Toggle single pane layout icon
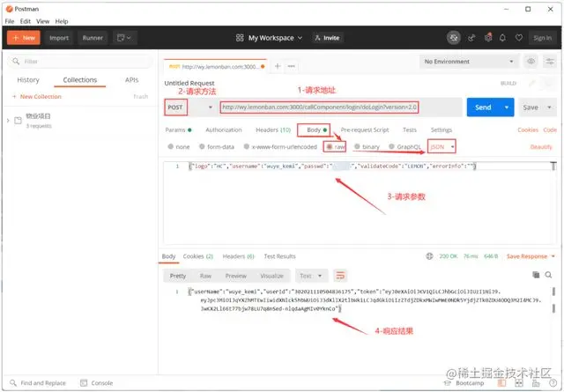Viewport: 564px width, 392px height. 501,383
